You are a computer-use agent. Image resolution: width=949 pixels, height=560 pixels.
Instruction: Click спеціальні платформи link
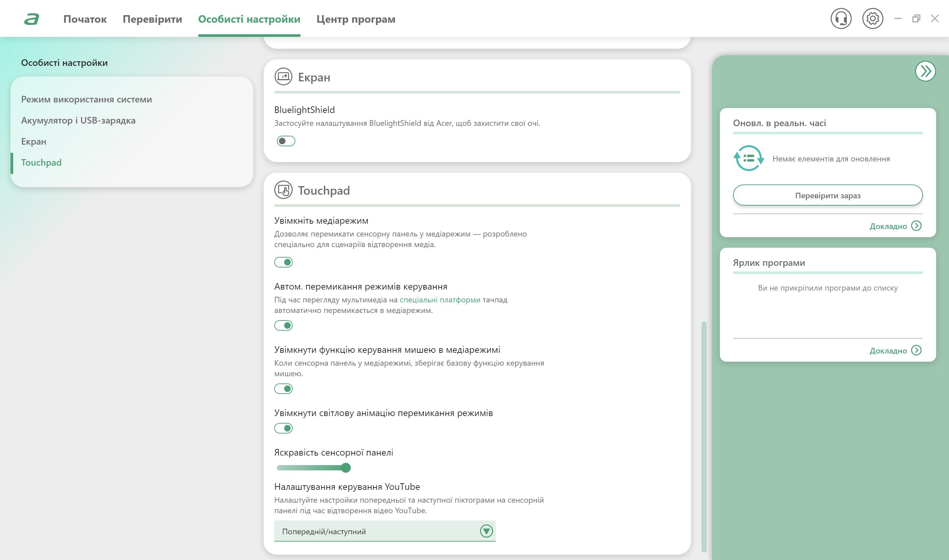tap(440, 299)
